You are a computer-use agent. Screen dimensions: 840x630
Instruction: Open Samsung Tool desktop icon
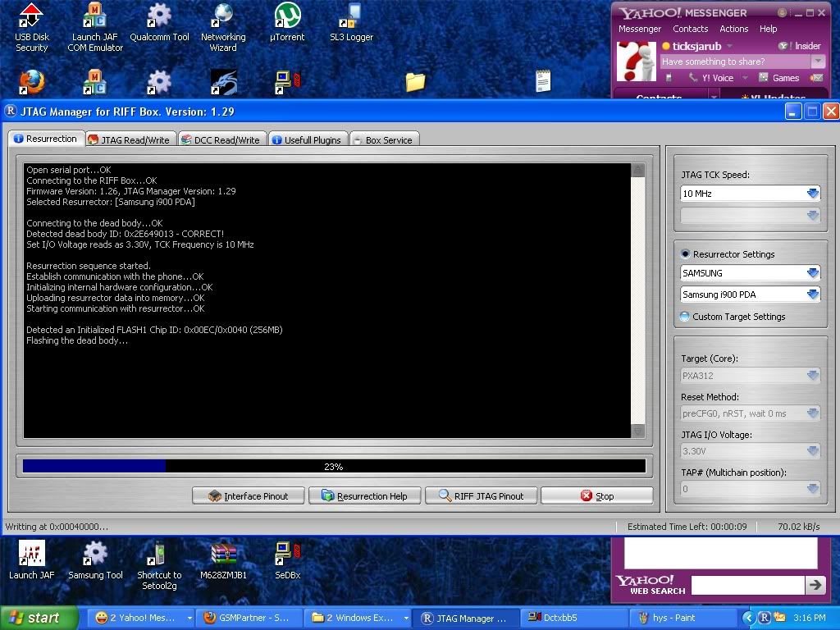point(95,559)
